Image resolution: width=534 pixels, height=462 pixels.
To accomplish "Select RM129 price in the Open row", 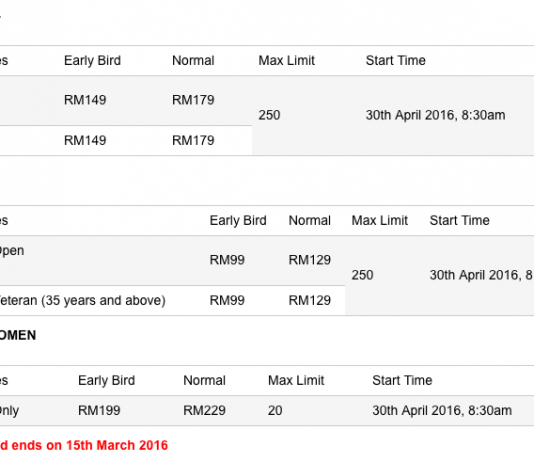I will pos(310,260).
